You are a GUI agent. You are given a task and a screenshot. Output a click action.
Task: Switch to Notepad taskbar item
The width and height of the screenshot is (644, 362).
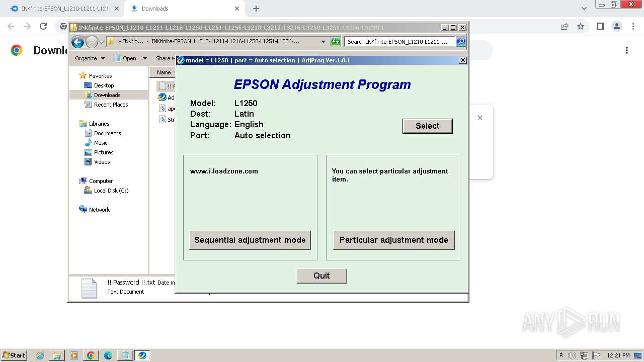point(125,355)
